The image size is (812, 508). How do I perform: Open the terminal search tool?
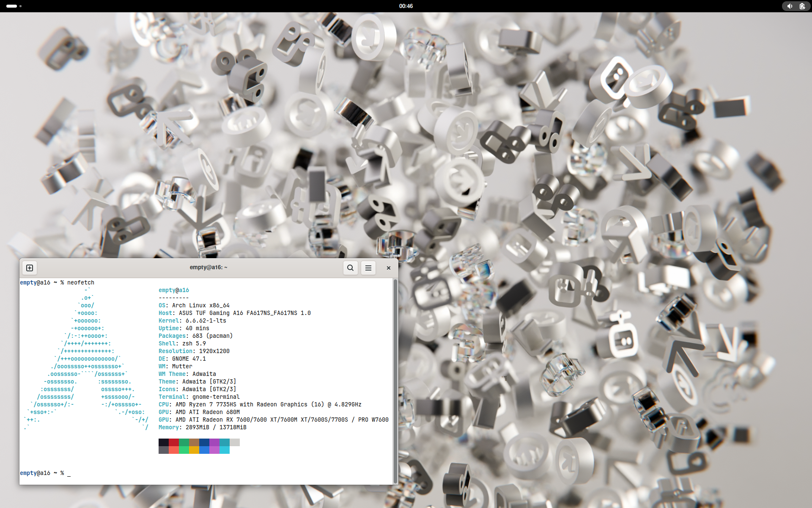(350, 268)
